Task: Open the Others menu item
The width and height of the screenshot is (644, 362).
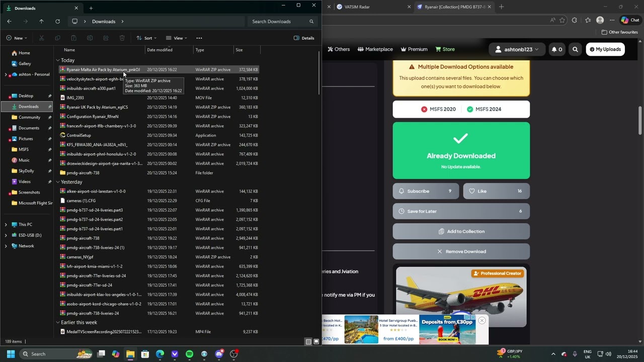Action: [339, 49]
